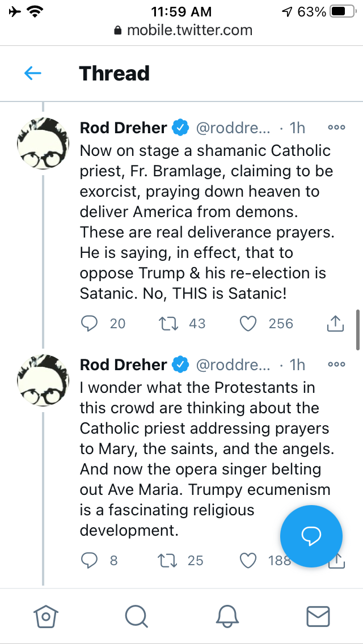363x644 pixels.
Task: Tap the back arrow in Thread header
Action: (x=33, y=73)
